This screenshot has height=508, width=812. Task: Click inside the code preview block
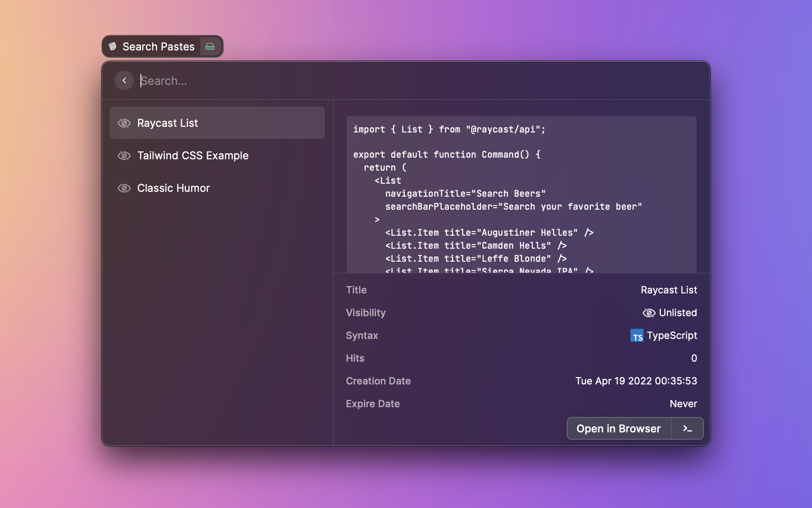[x=521, y=195]
